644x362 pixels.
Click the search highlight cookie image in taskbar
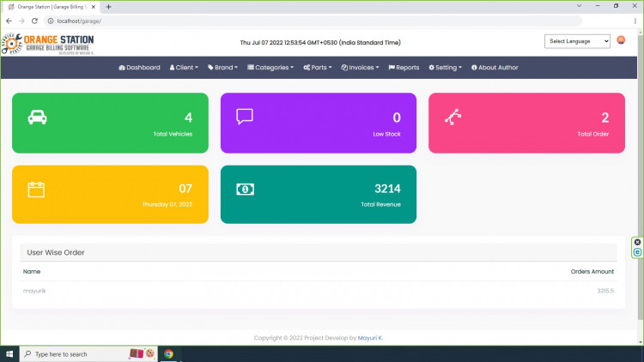click(x=142, y=353)
